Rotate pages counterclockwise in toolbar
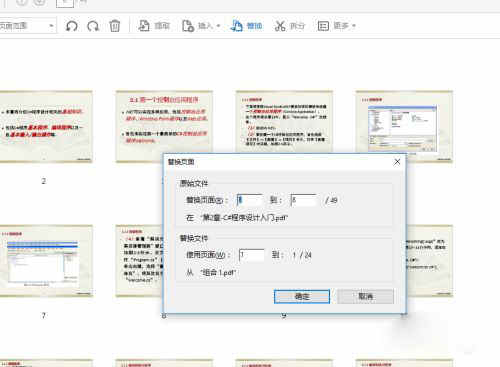The image size is (500, 367). point(72,26)
